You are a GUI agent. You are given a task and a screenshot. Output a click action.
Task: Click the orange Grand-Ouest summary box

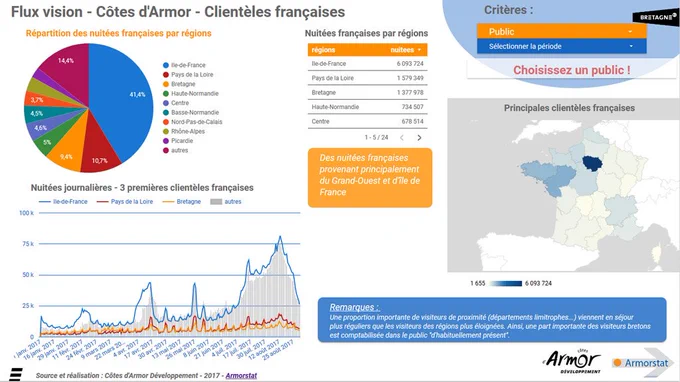tap(370, 178)
